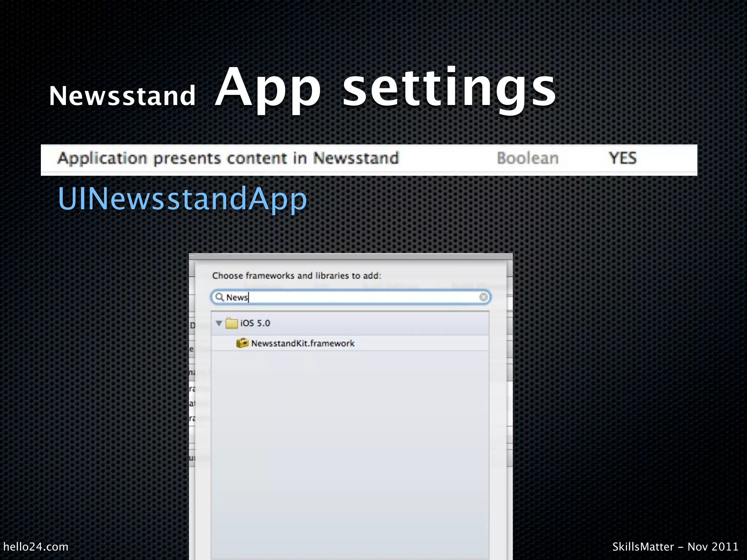
Task: Click the NewsstandKit toolbox framework icon
Action: pos(242,343)
